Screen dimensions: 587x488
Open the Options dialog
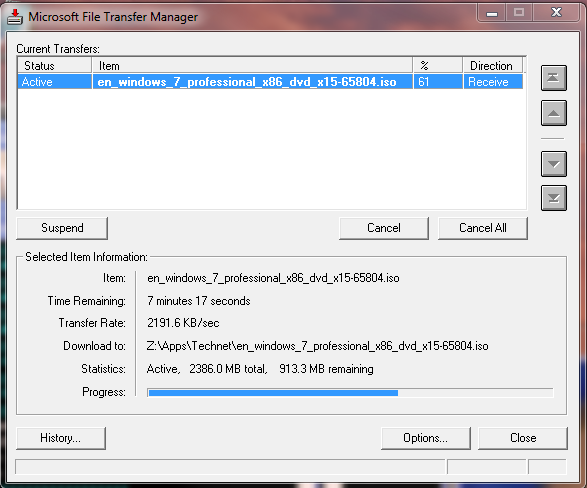[x=426, y=438]
